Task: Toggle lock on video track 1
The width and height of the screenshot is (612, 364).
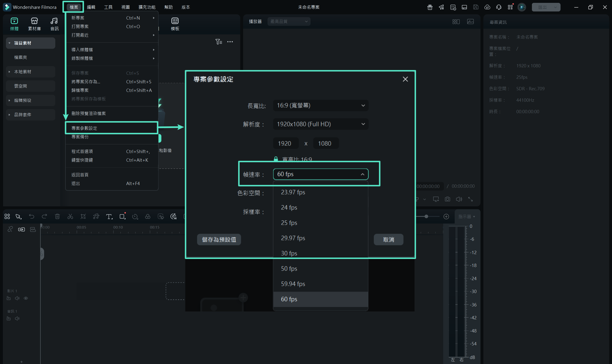Action: 9,298
